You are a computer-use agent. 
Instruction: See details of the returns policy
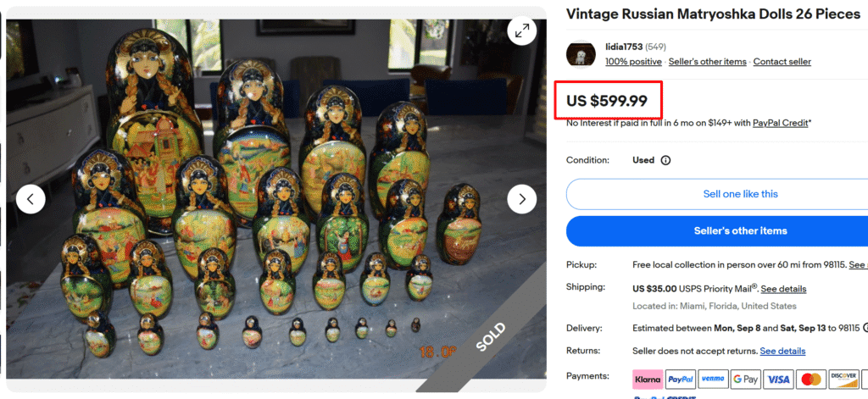tap(782, 351)
